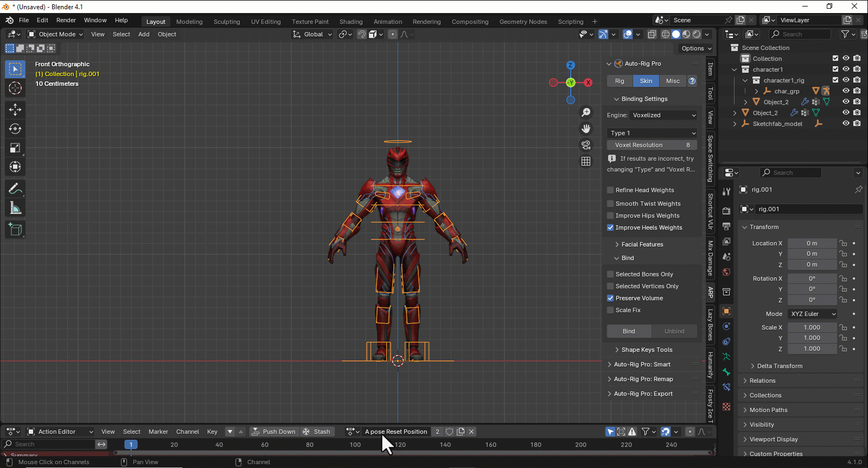
Task: Click Push Down in Action Editor
Action: [273, 432]
